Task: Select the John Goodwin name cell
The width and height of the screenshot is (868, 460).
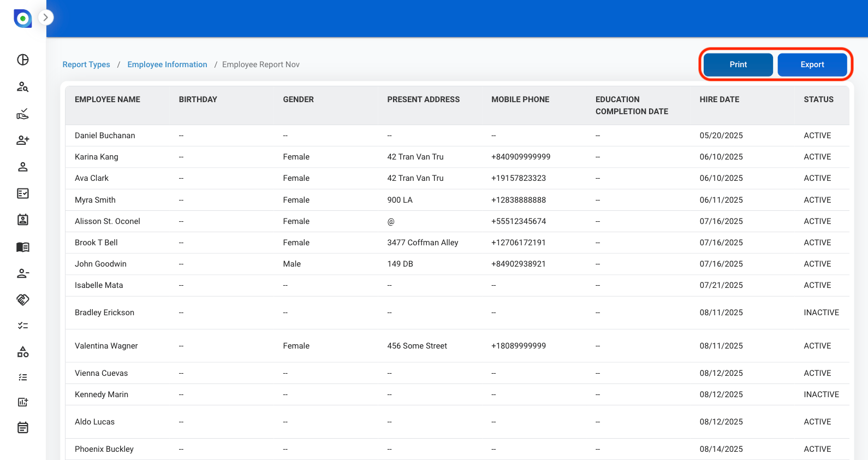Action: (100, 264)
